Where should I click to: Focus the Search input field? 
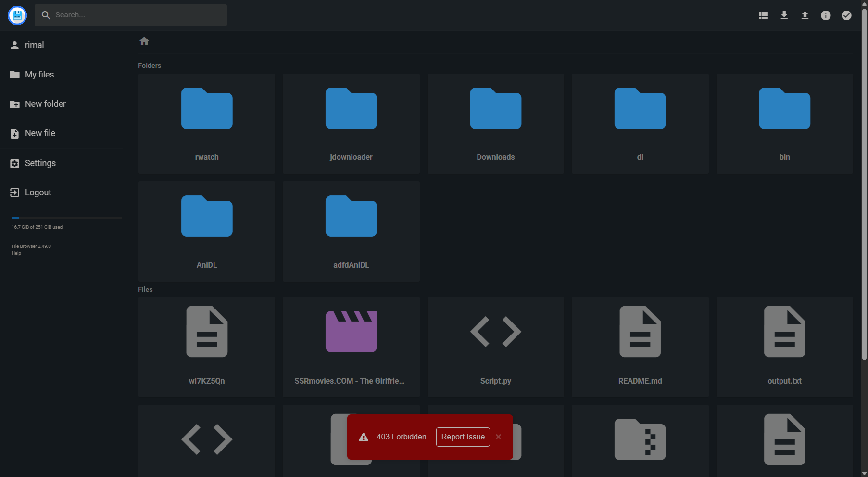tap(131, 15)
